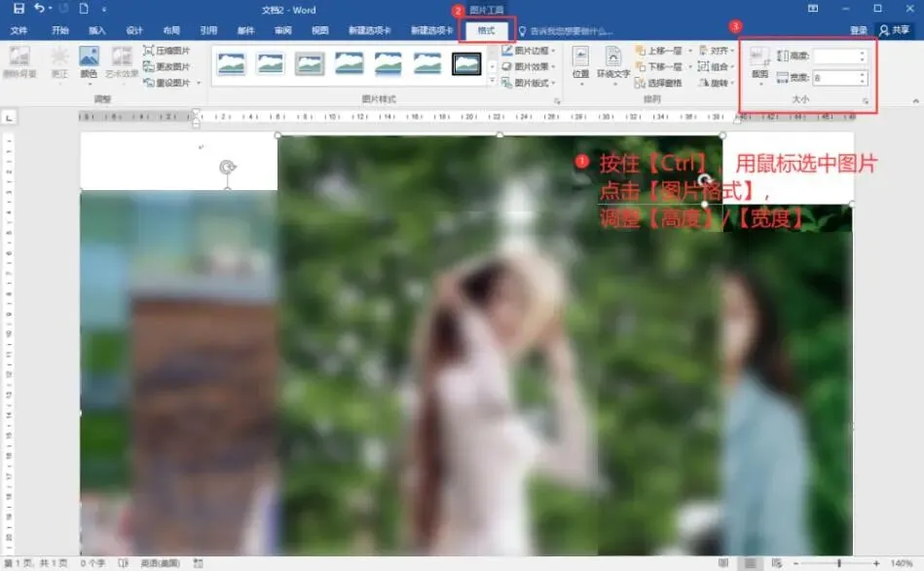The image size is (924, 571).
Task: Switch to Web Layout view icon
Action: click(777, 563)
